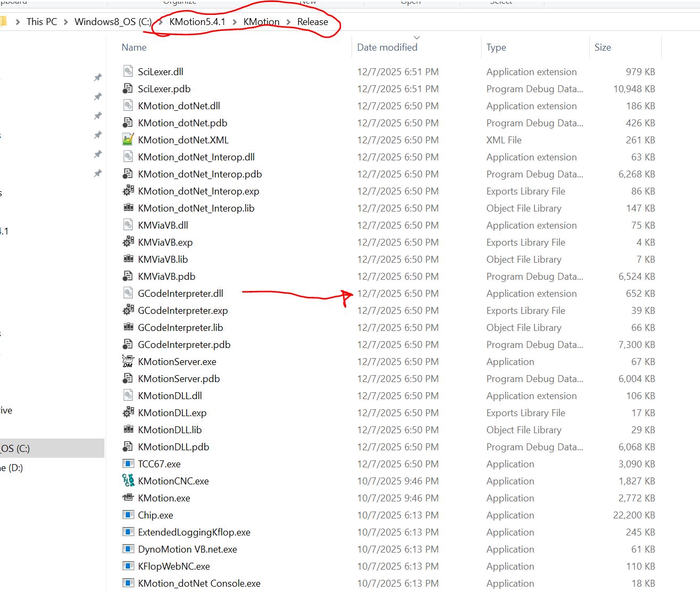
Task: Open the chevron between KMotion and Release
Action: click(x=288, y=22)
